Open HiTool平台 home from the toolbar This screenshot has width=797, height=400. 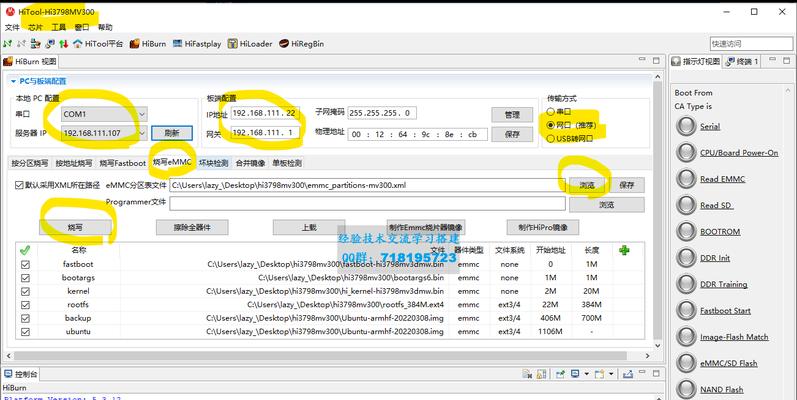pos(98,44)
